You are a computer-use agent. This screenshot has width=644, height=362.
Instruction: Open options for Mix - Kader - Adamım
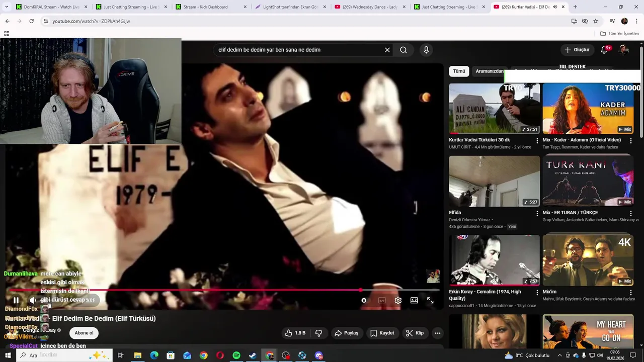tap(630, 141)
